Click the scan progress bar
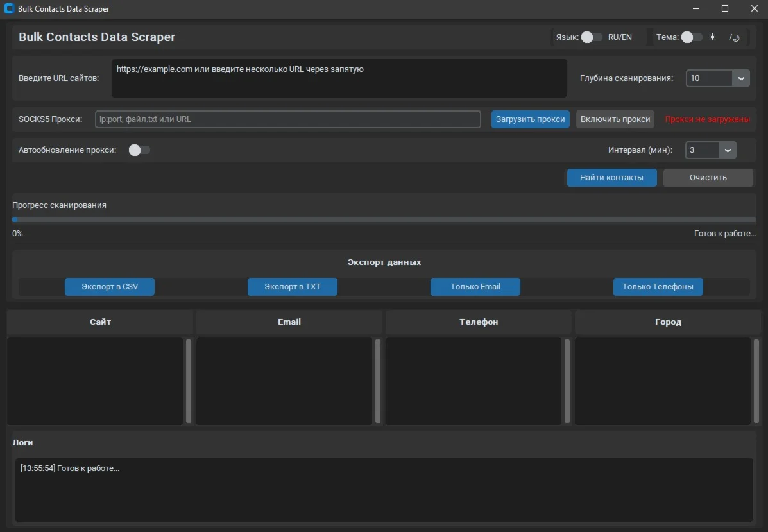 click(x=384, y=219)
